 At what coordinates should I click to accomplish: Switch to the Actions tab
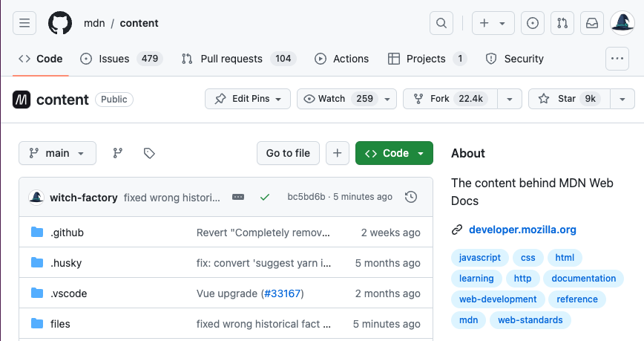click(341, 59)
